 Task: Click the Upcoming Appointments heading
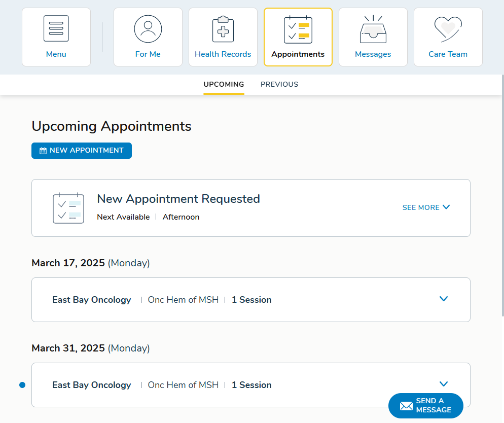click(111, 126)
